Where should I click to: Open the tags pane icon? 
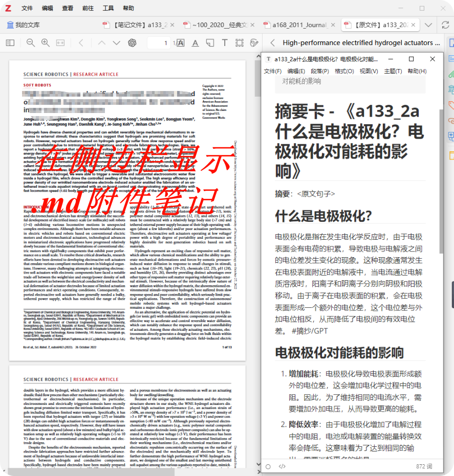pyautogui.click(x=451, y=105)
